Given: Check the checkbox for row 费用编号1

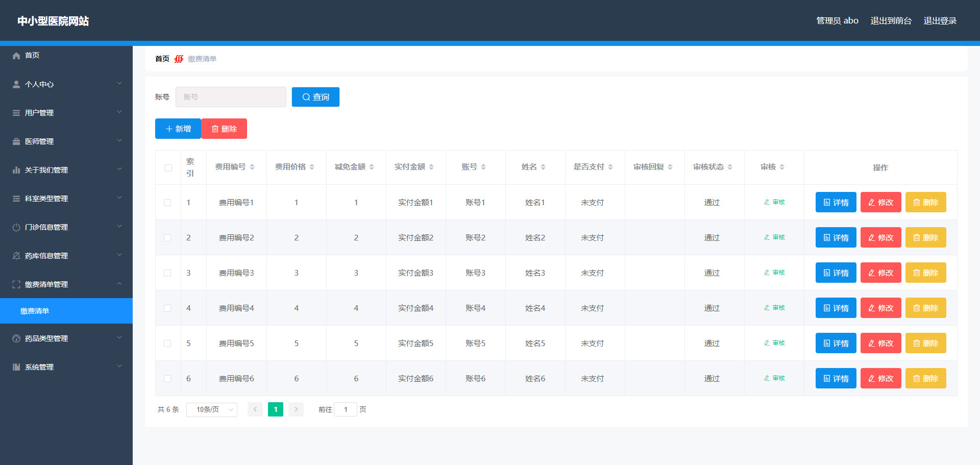Looking at the screenshot, I should click(x=167, y=203).
